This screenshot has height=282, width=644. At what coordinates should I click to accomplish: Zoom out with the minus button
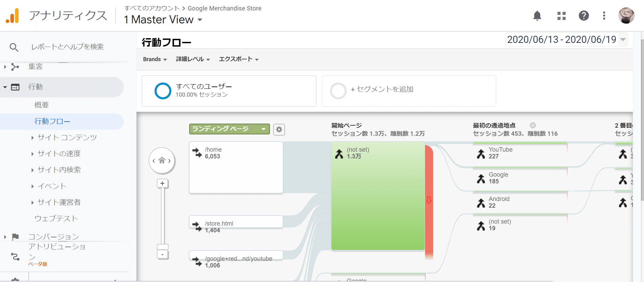[x=163, y=254]
